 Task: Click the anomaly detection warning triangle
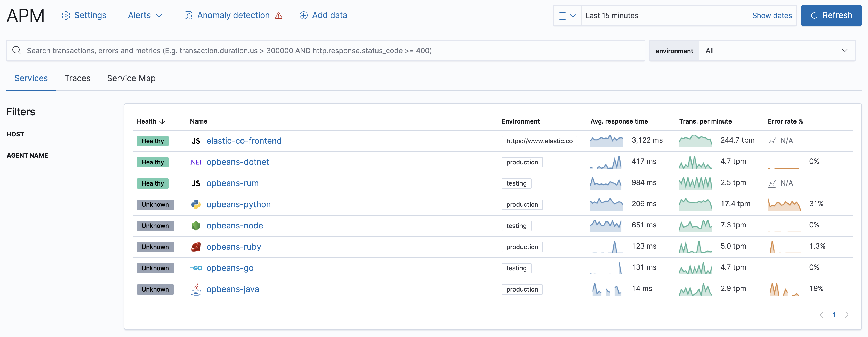(279, 16)
